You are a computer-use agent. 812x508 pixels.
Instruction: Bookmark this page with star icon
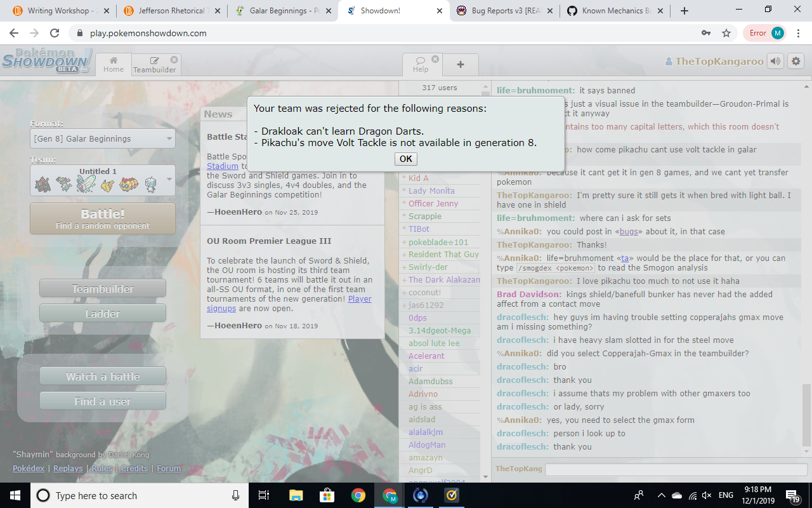(x=726, y=33)
